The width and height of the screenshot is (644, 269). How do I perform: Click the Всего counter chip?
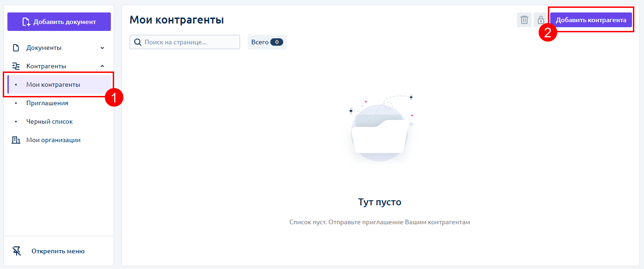[267, 42]
